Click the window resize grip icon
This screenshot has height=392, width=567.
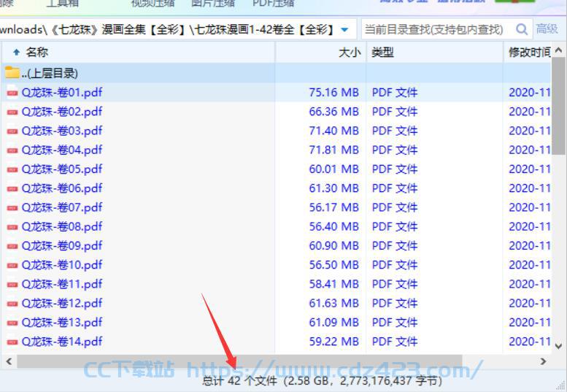(561, 385)
